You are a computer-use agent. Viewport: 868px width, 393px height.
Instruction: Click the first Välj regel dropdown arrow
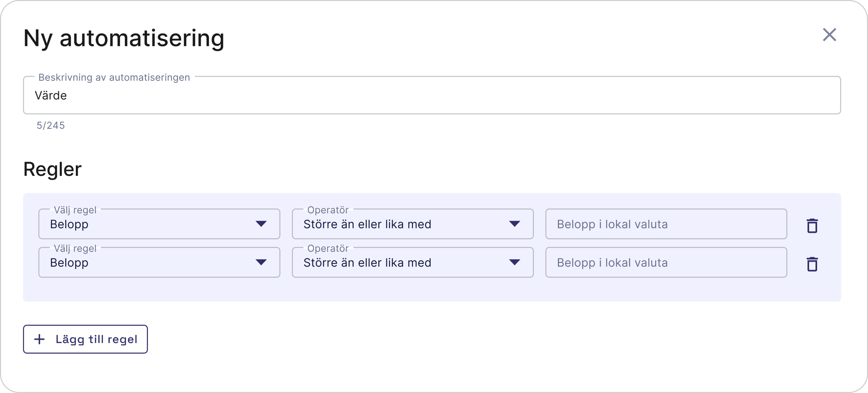(262, 224)
